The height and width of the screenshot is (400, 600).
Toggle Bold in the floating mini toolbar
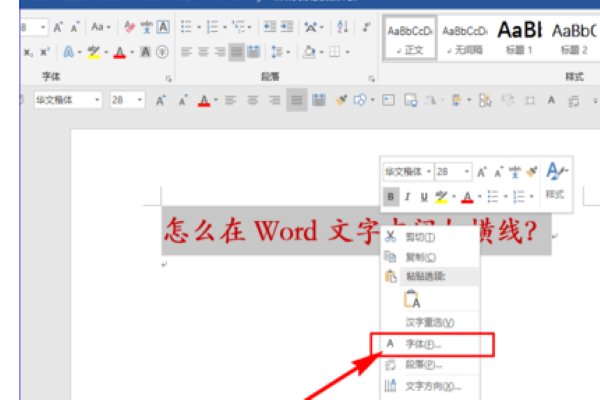(391, 197)
